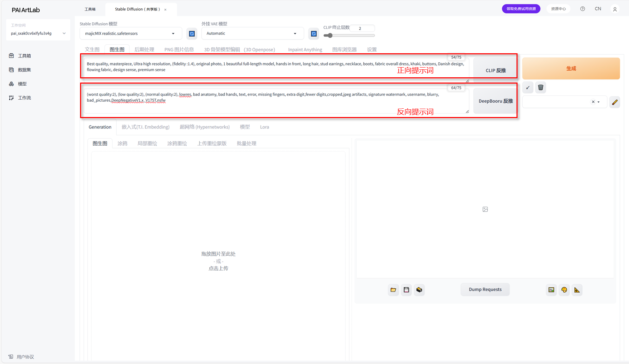629x364 pixels.
Task: Select the 图生图 main tab beside 文生图
Action: 117,49
